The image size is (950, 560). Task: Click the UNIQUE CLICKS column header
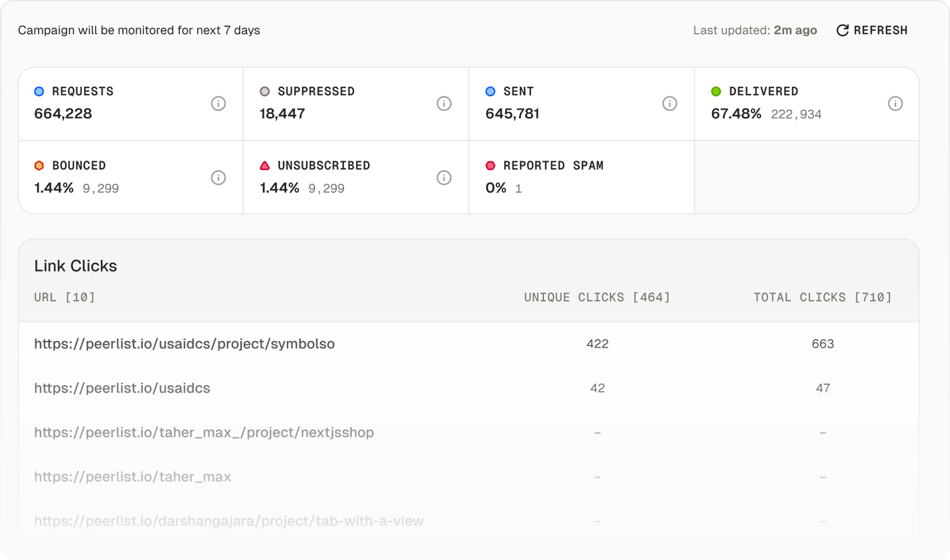click(x=597, y=297)
